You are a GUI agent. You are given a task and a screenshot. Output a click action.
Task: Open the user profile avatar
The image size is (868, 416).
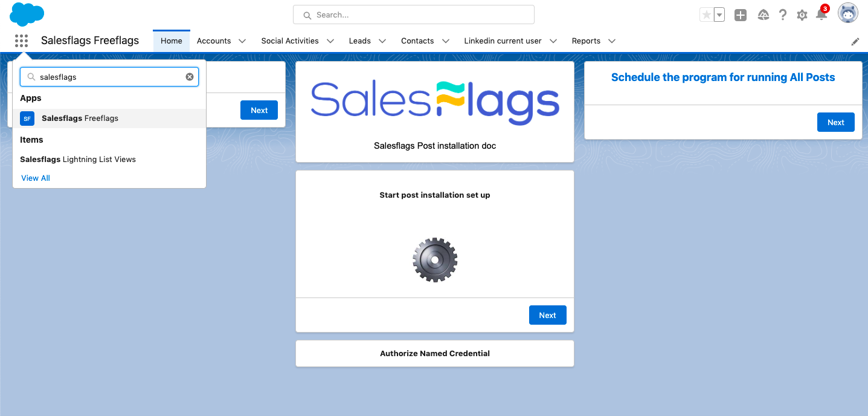tap(848, 13)
